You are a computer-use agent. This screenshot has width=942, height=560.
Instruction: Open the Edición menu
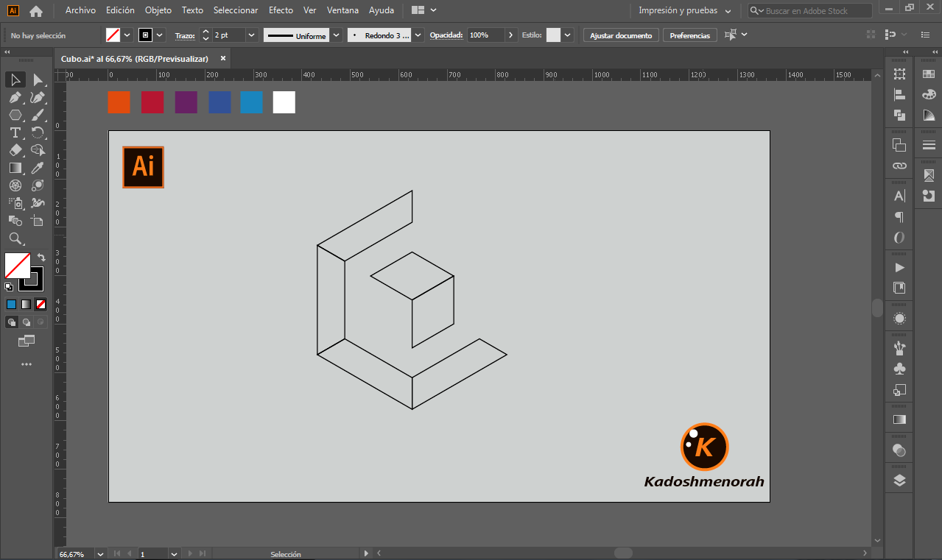tap(120, 10)
